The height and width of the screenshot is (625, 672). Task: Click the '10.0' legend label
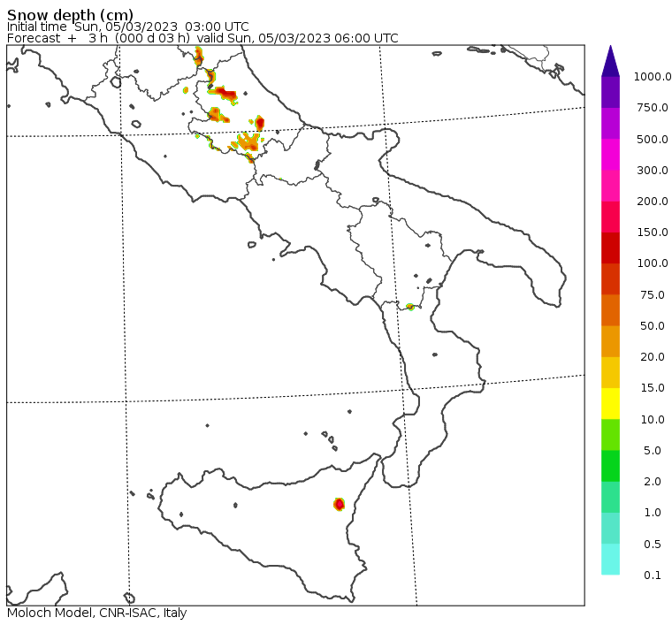[653, 419]
